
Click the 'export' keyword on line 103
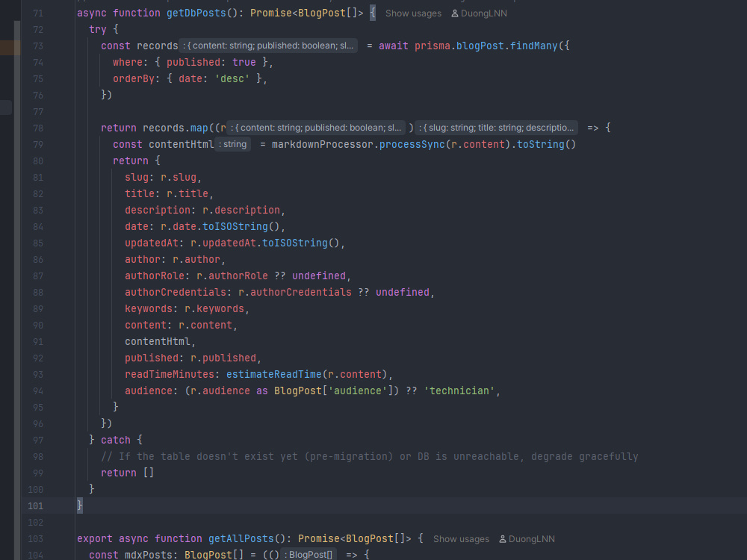coord(95,538)
